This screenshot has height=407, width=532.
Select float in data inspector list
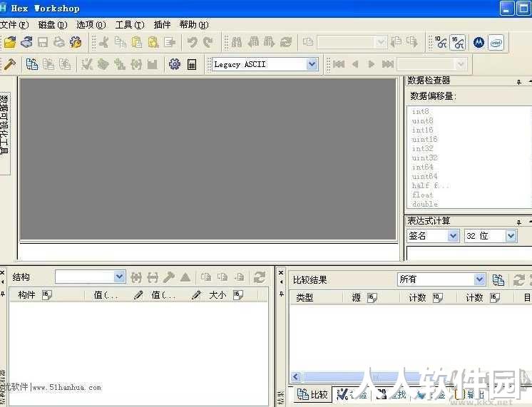tap(423, 195)
